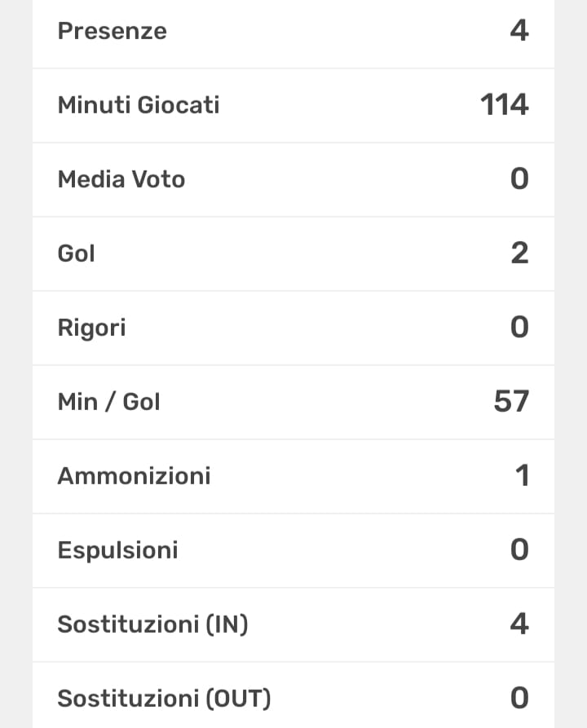The image size is (587, 728).
Task: Tap the Minuti Giocati label
Action: 138,105
